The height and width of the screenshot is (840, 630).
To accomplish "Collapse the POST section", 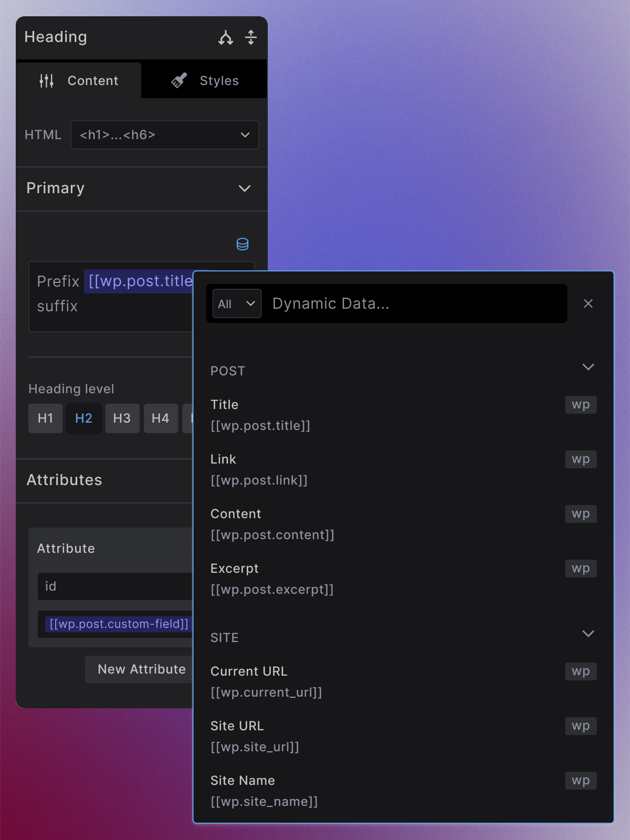I will coord(587,367).
